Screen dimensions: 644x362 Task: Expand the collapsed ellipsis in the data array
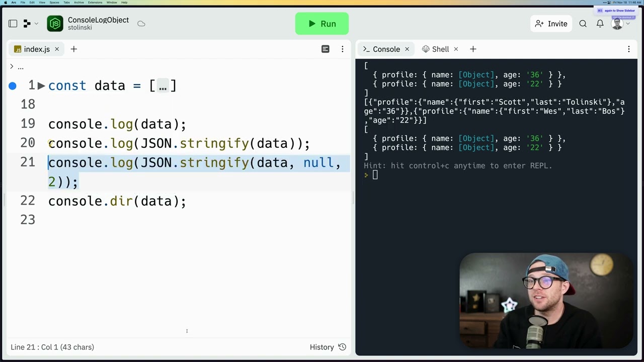pyautogui.click(x=163, y=86)
